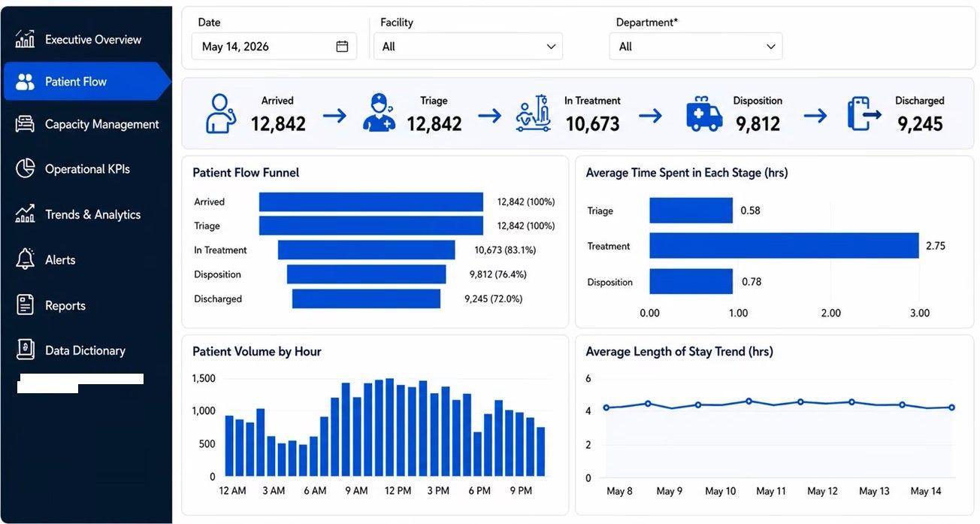
Task: Click the Operational KPIs pie chart icon
Action: (25, 168)
